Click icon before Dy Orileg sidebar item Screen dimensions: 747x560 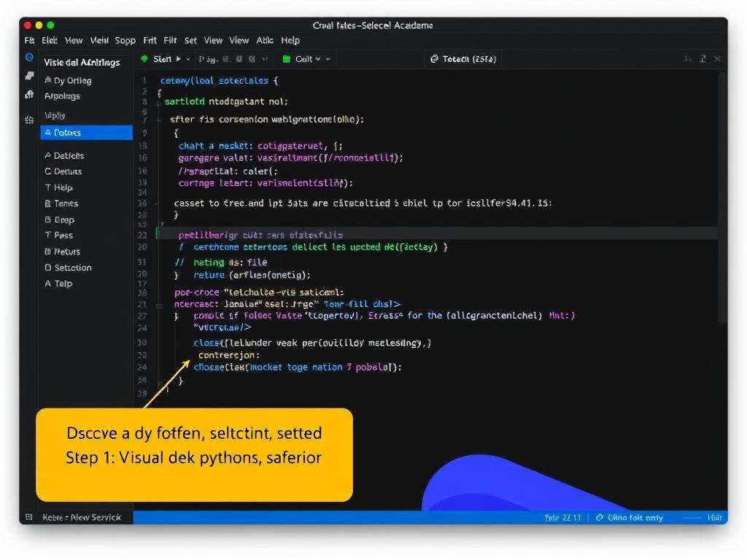(47, 80)
